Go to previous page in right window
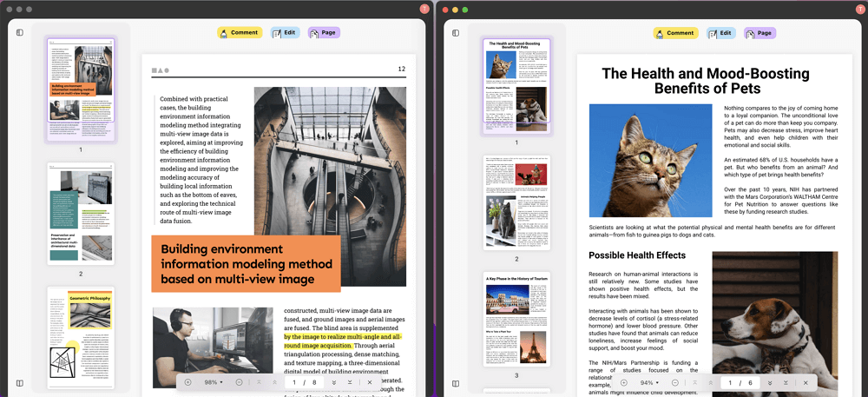The image size is (868, 397). pos(711,382)
